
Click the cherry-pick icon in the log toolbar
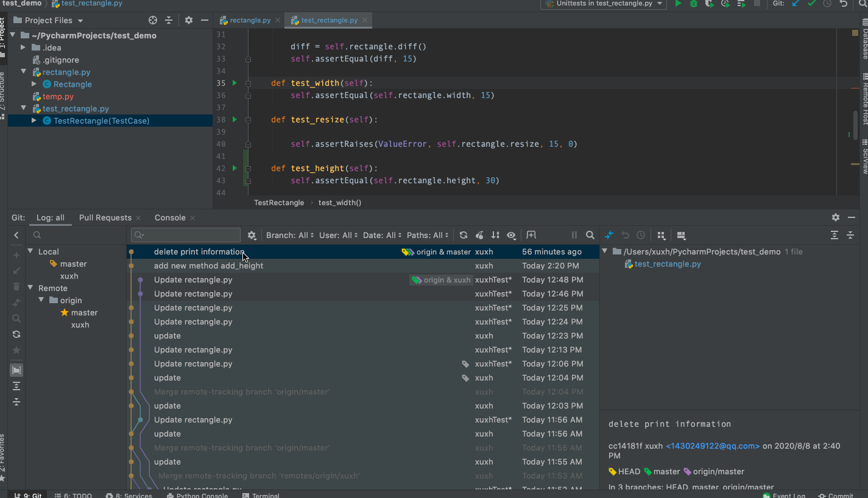(479, 235)
